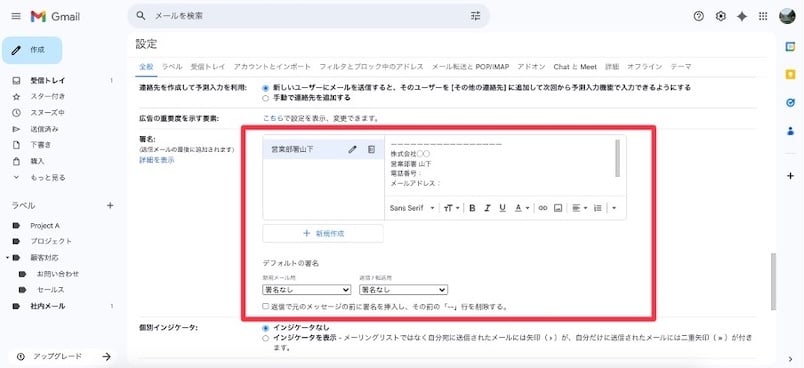Open more formatting options dropdown arrow

coord(614,208)
